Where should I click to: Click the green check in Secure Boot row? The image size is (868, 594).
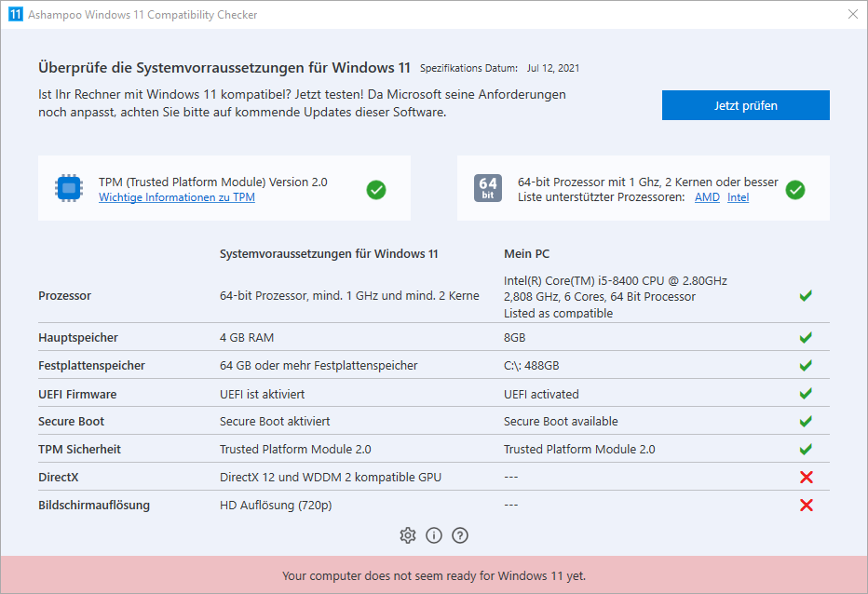pos(807,422)
